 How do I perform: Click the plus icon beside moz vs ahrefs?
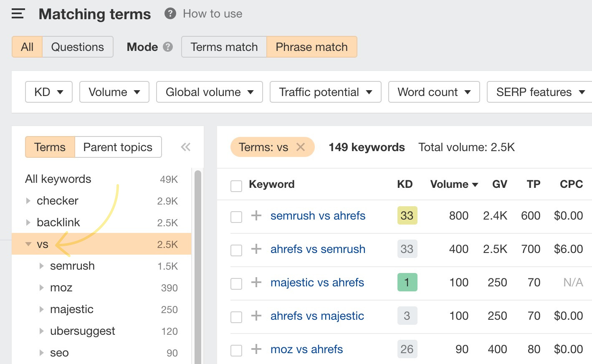pos(256,349)
